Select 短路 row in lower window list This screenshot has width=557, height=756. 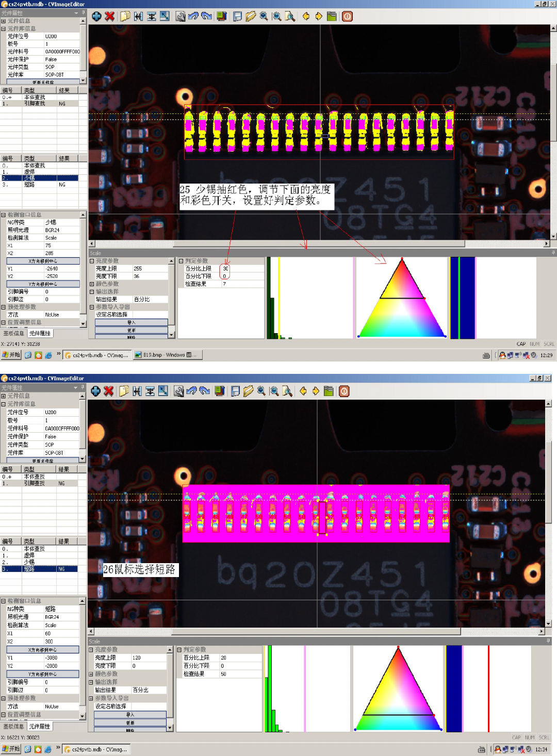point(39,569)
